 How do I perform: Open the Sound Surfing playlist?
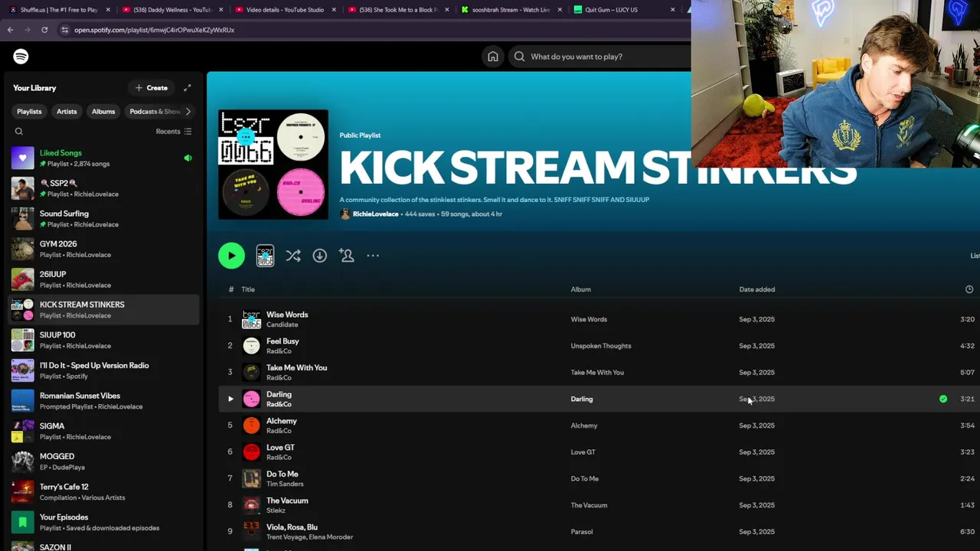pos(103,219)
